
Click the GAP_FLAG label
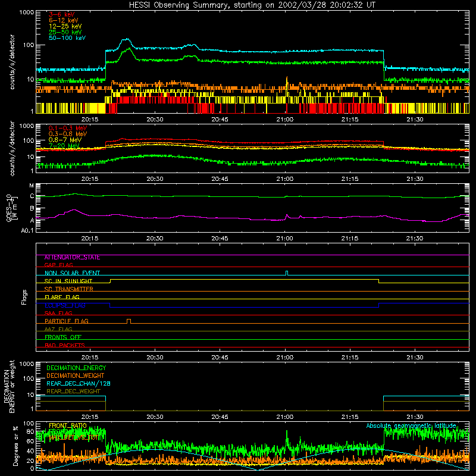[58, 265]
